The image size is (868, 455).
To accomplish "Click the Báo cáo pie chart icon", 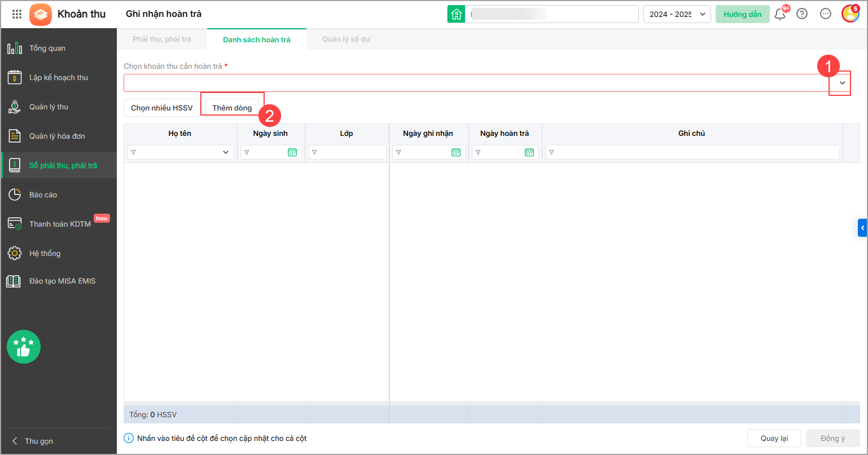I will (15, 195).
